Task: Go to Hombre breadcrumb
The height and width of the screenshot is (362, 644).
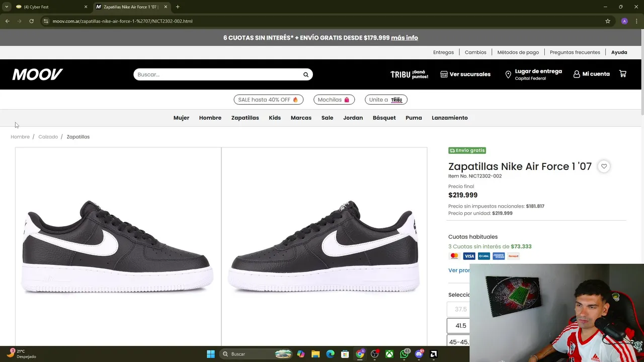Action: click(x=20, y=137)
